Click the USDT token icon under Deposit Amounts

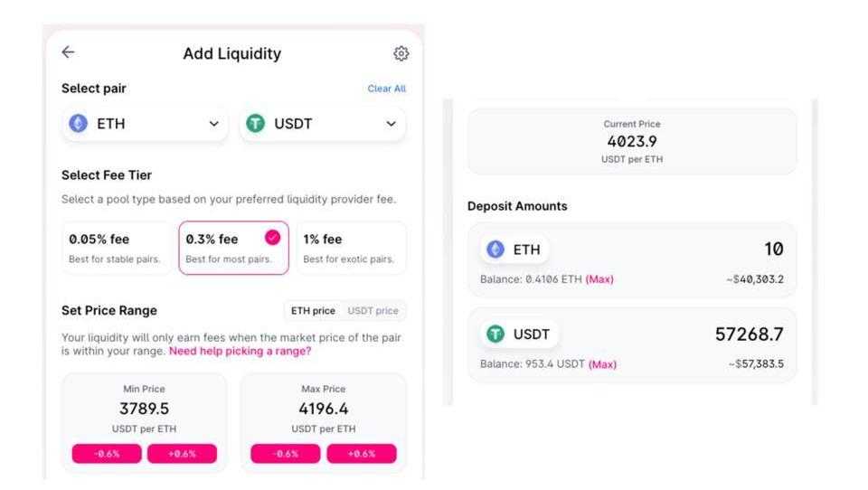495,335
